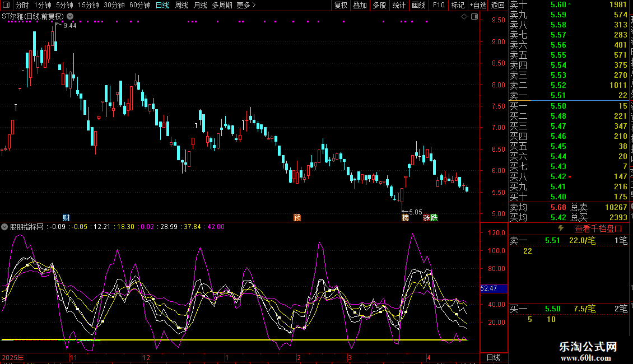This screenshot has height=364, width=633.
Task: Add stock via +自选 button
Action: pos(478,5)
